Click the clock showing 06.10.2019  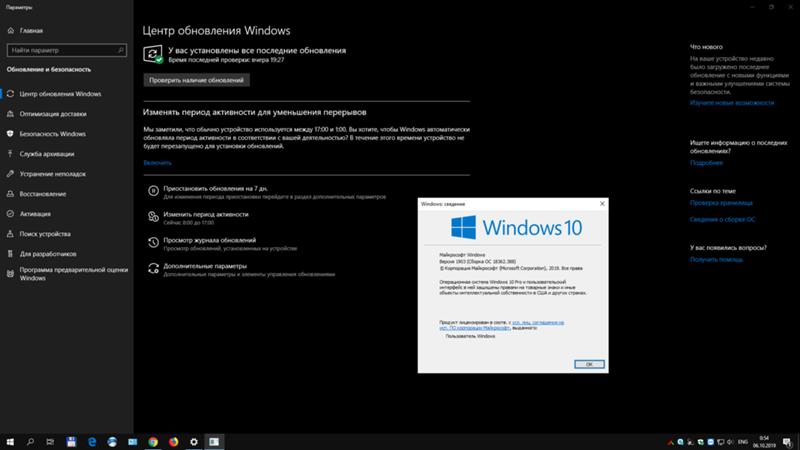[x=764, y=442]
